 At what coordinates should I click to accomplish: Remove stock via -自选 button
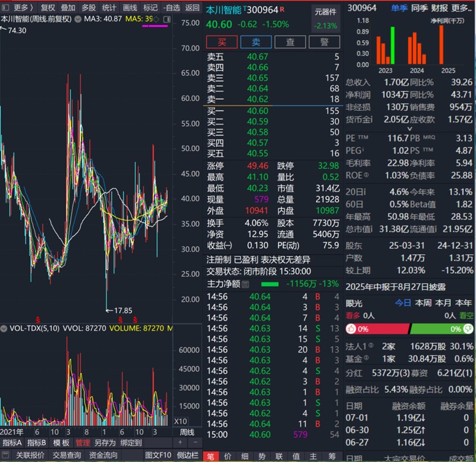click(172, 7)
